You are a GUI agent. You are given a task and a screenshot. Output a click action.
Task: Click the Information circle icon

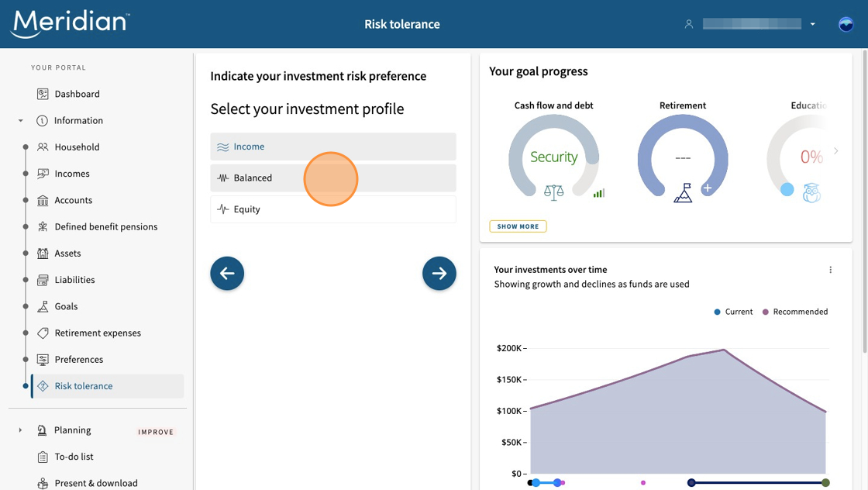(42, 121)
